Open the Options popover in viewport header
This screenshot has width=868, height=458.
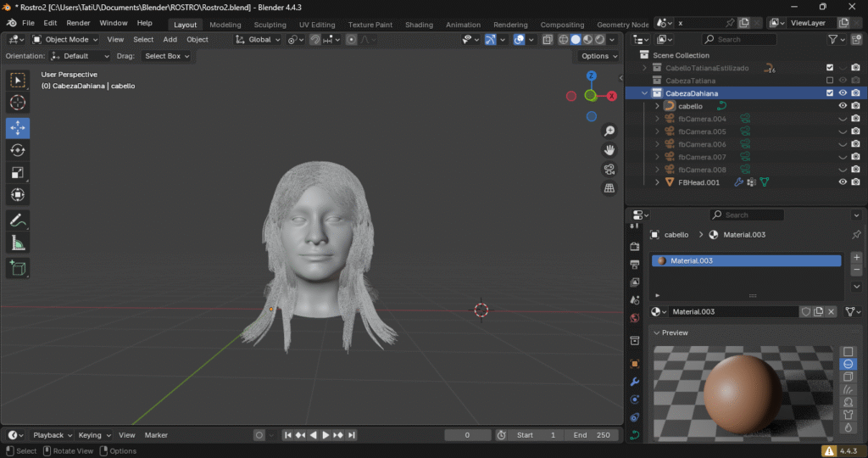(x=598, y=56)
